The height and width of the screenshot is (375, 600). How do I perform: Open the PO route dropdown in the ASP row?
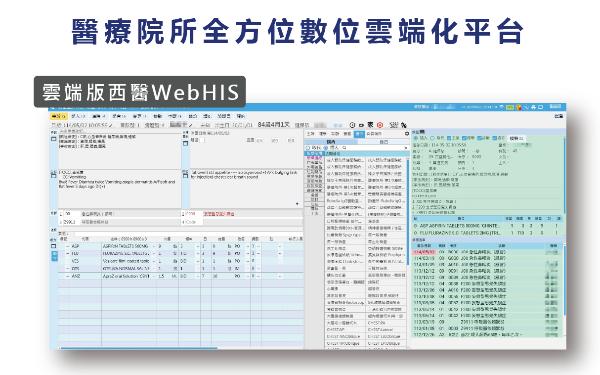[247, 246]
